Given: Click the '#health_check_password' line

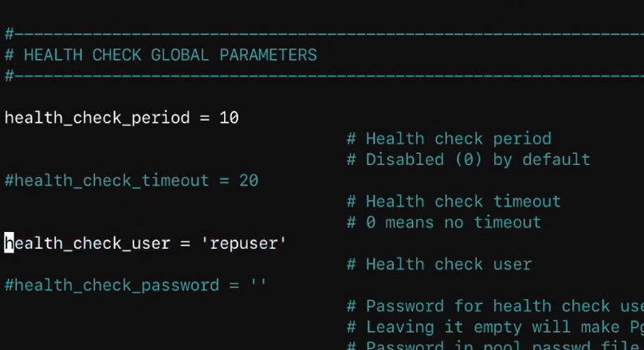Looking at the screenshot, I should 135,285.
